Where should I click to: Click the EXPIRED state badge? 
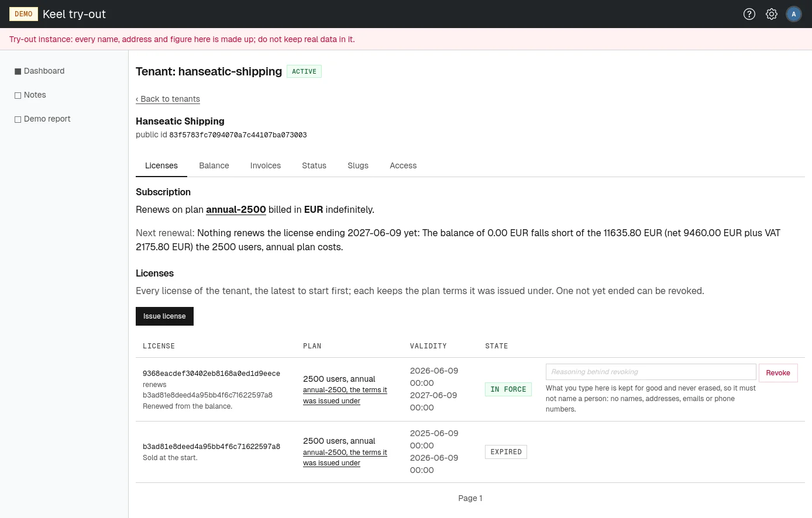[x=506, y=452]
